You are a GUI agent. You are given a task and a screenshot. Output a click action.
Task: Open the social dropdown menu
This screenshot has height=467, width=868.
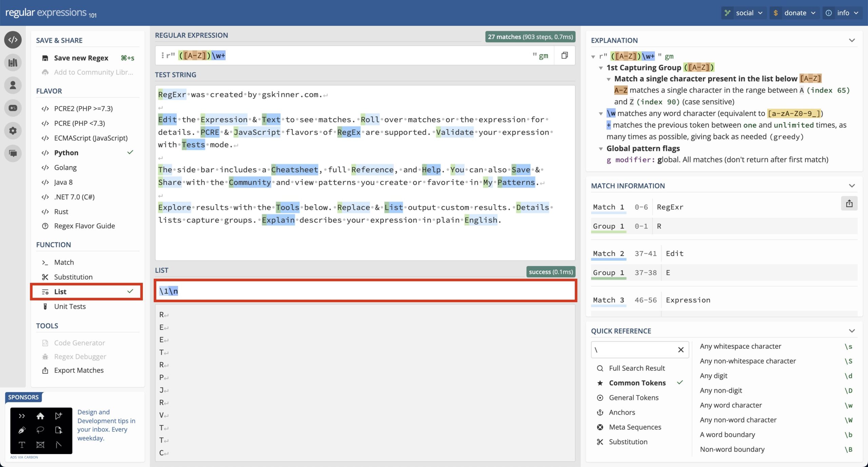pos(744,13)
